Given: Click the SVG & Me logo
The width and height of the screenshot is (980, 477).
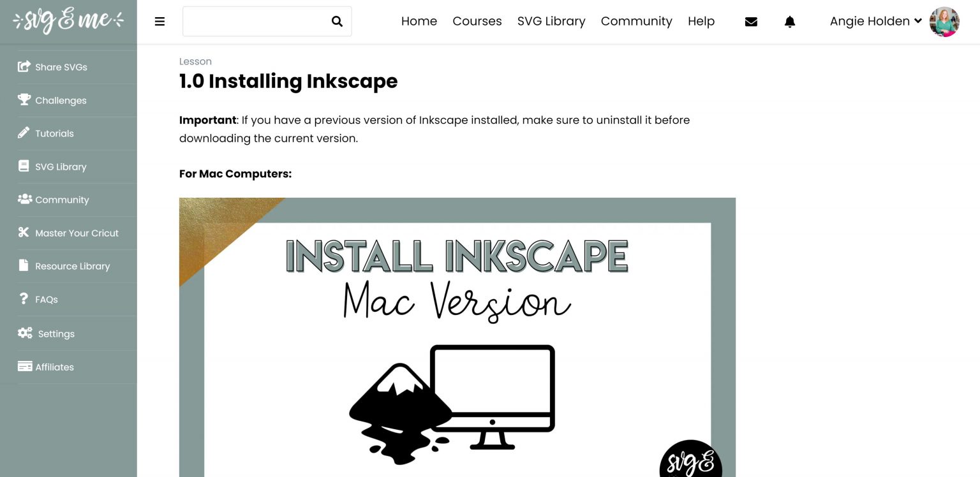Looking at the screenshot, I should (x=68, y=21).
